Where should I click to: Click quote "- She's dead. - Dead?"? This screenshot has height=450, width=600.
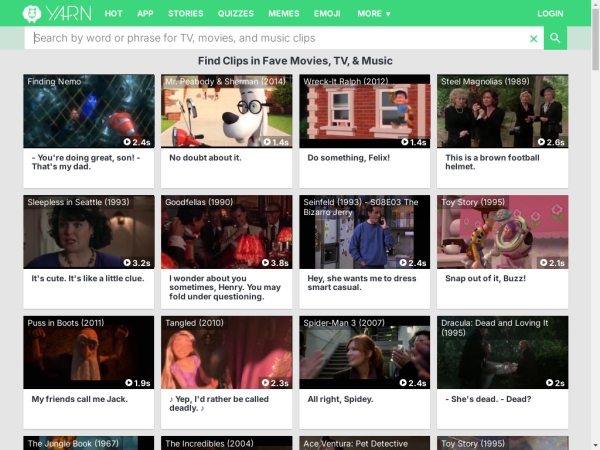pos(488,399)
